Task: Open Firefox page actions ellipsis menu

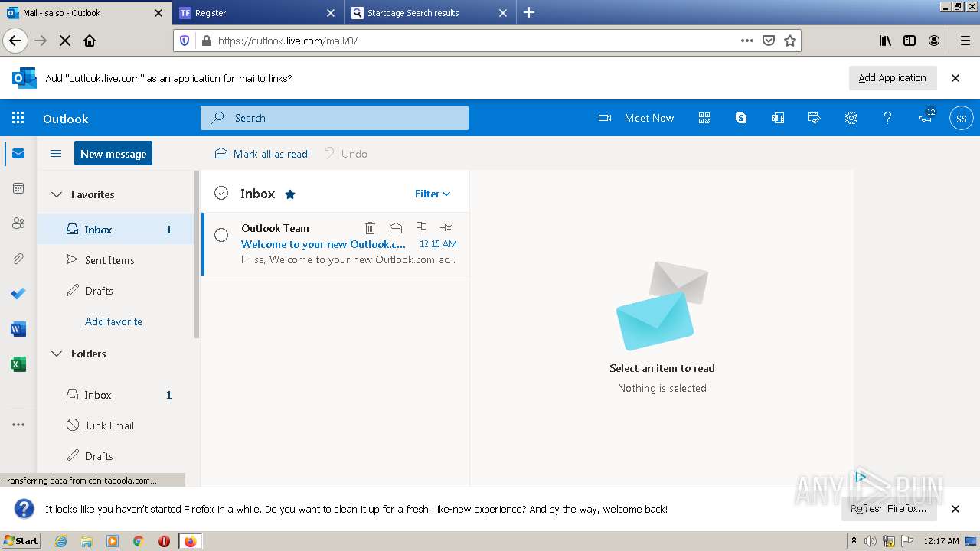Action: 747,41
